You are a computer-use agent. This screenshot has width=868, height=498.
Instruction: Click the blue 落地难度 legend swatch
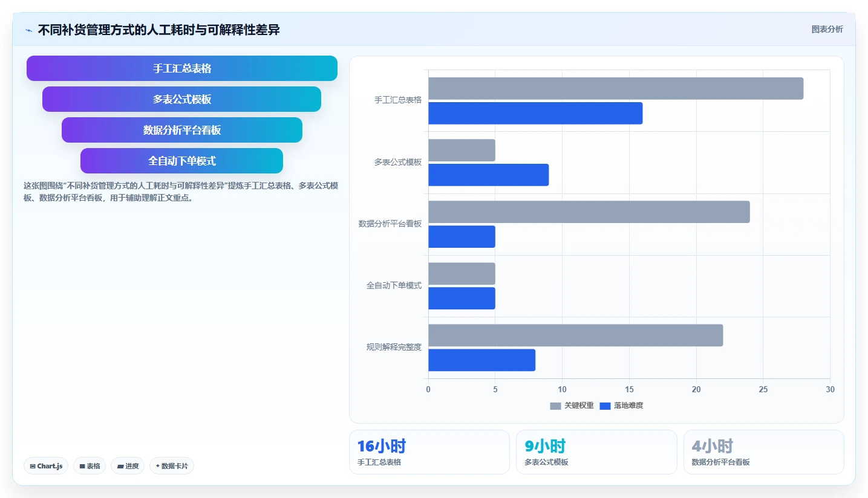pos(605,406)
